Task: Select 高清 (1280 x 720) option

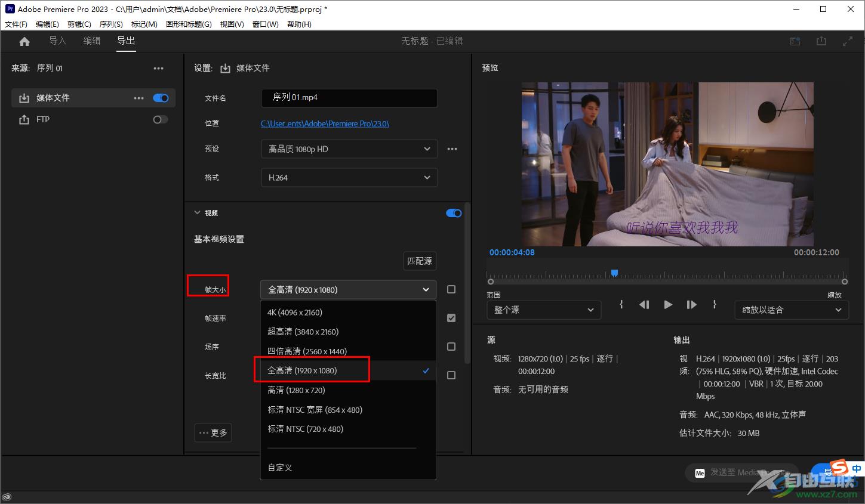Action: (x=349, y=390)
